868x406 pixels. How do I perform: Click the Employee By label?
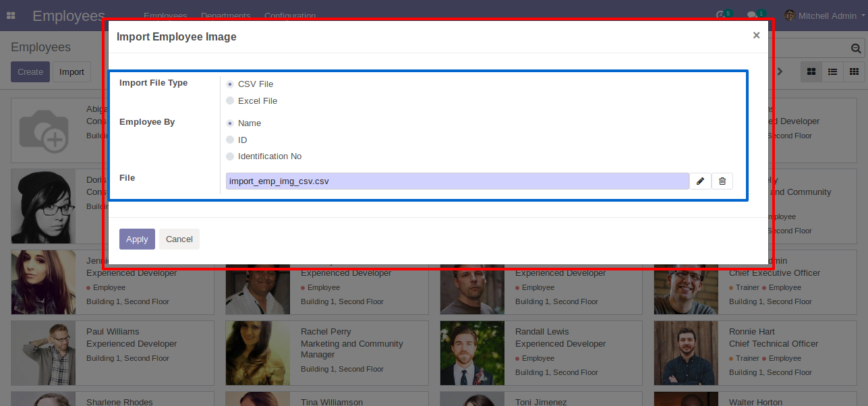coord(147,122)
